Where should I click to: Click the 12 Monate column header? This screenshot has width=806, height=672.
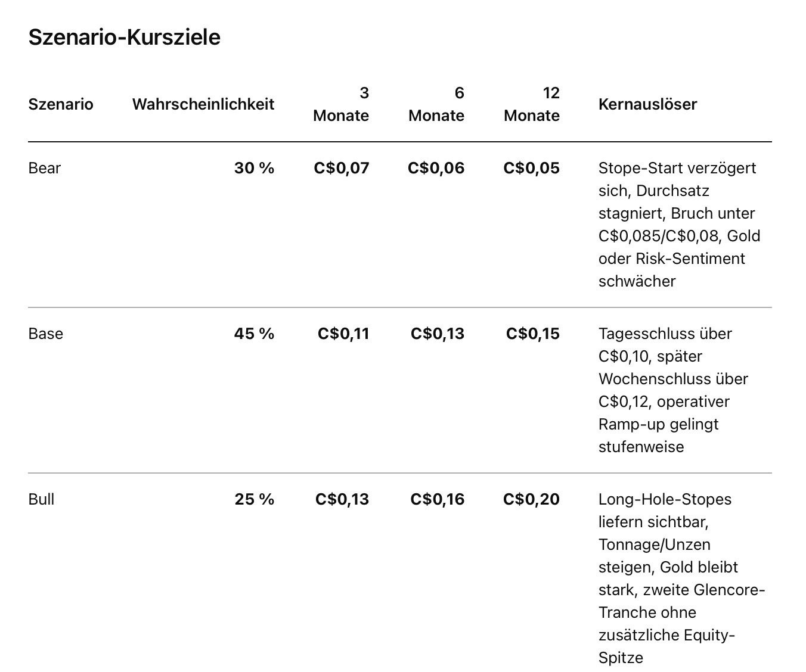532,104
